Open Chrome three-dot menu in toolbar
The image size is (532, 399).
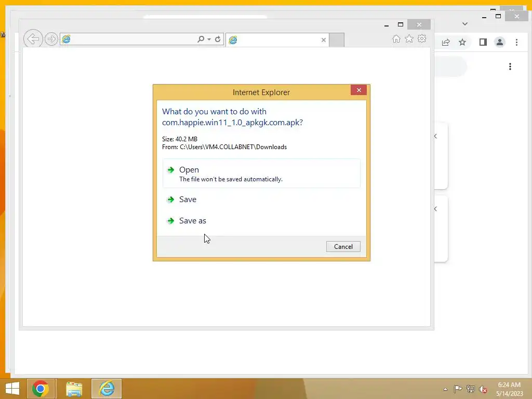coord(516,43)
